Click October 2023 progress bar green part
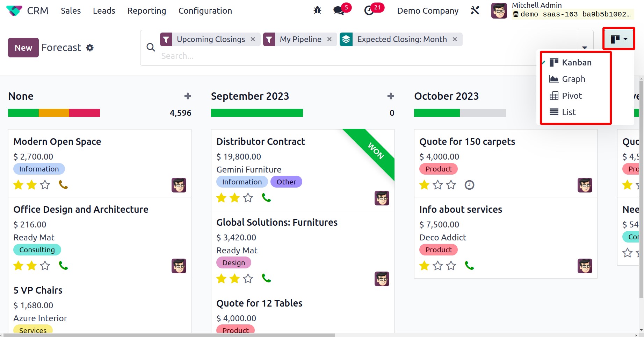 click(x=437, y=113)
